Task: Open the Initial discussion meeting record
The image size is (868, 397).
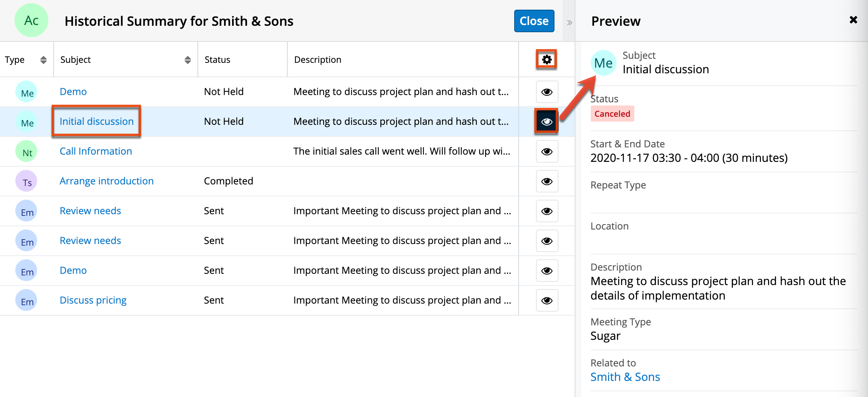Action: point(96,121)
